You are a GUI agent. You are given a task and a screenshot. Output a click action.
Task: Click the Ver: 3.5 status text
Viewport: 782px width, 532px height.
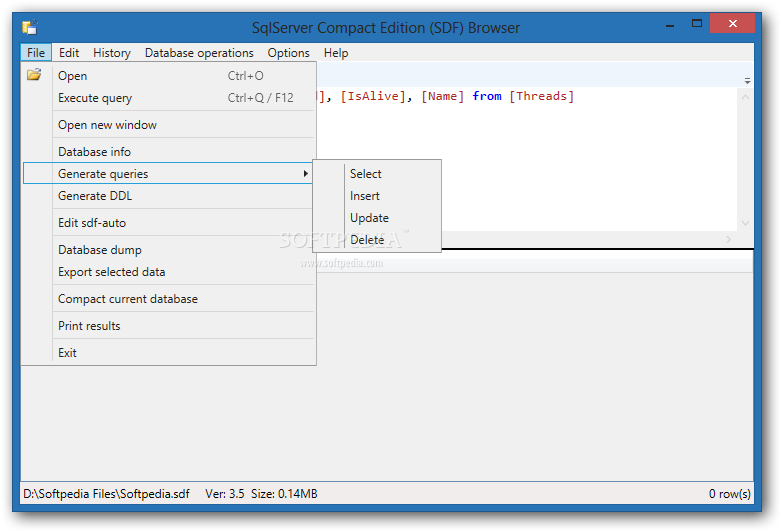pos(224,494)
